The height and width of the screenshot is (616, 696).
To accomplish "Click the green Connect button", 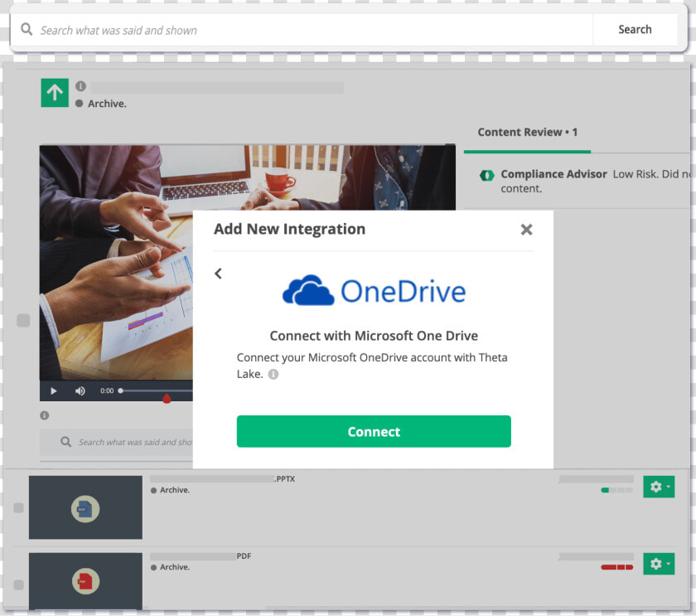I will point(374,431).
